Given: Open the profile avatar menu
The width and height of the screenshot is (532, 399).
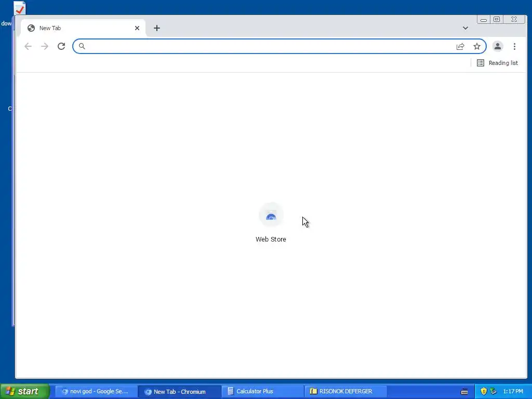Looking at the screenshot, I should [x=497, y=46].
